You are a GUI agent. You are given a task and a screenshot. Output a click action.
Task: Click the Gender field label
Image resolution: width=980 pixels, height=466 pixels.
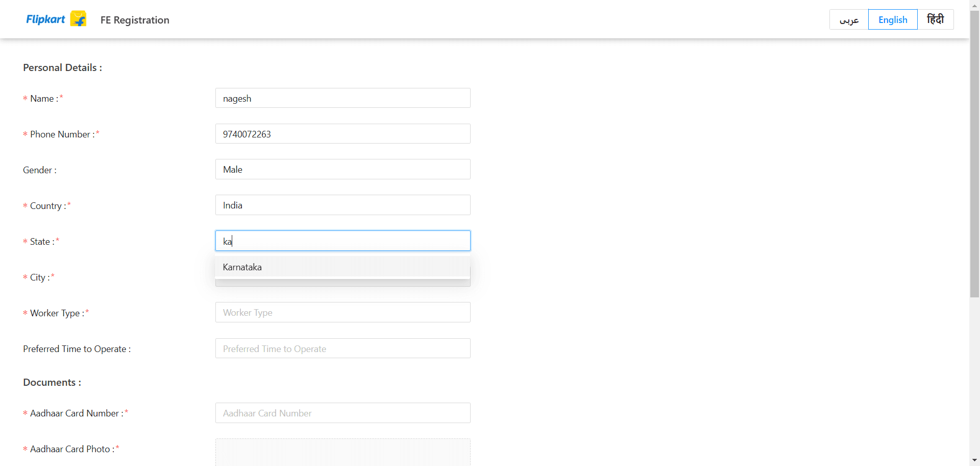tap(40, 170)
